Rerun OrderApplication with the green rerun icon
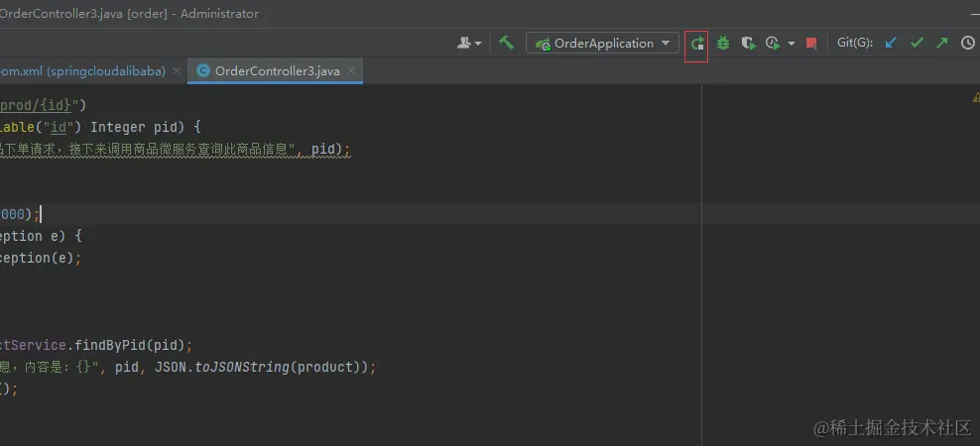Viewport: 980px width, 446px height. point(697,43)
